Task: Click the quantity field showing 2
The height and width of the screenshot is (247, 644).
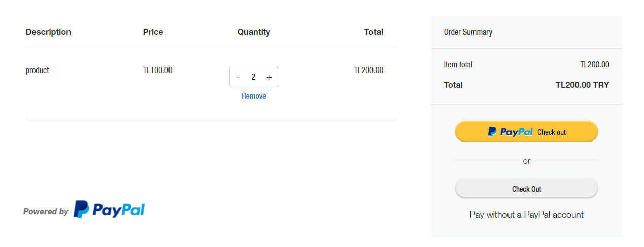Action: pos(253,77)
